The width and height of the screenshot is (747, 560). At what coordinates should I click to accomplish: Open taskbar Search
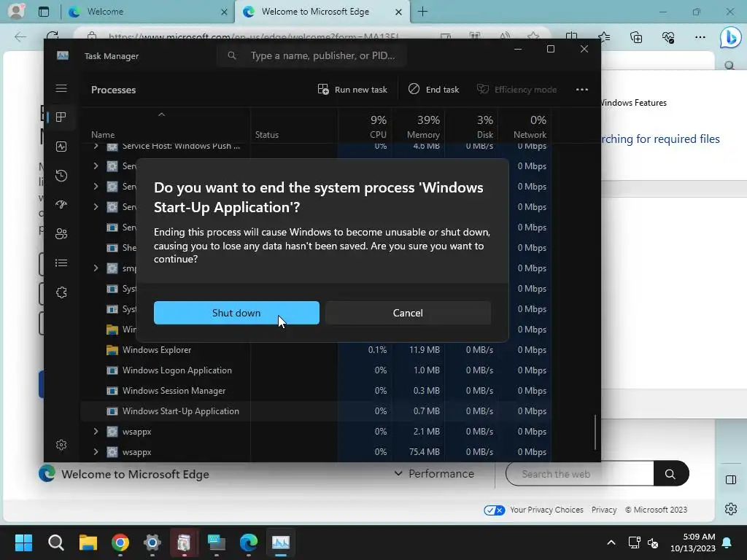coord(55,542)
